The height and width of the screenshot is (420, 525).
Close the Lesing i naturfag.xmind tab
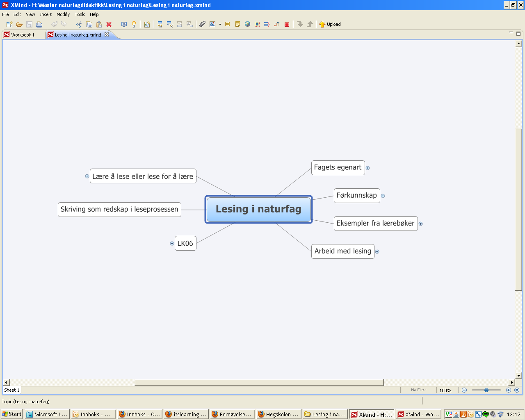(107, 34)
